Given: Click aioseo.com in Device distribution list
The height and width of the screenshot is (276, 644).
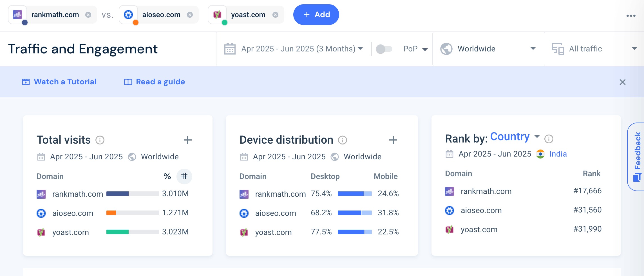Looking at the screenshot, I should click(x=276, y=213).
